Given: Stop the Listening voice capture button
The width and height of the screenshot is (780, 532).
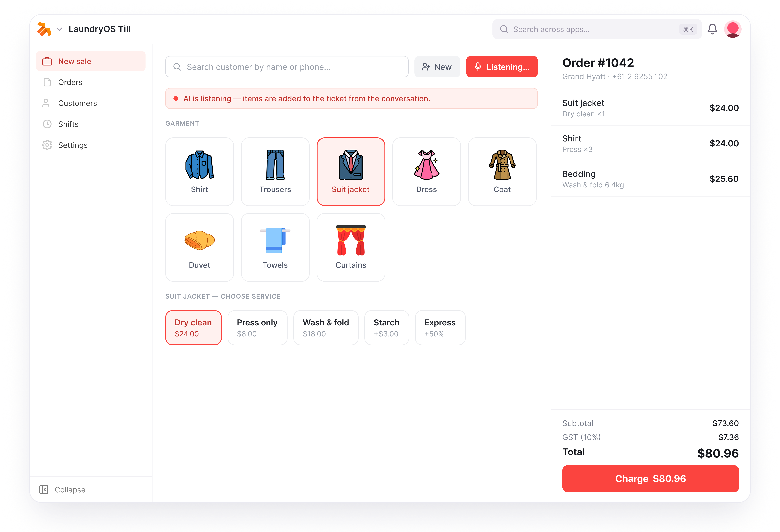Looking at the screenshot, I should 502,67.
